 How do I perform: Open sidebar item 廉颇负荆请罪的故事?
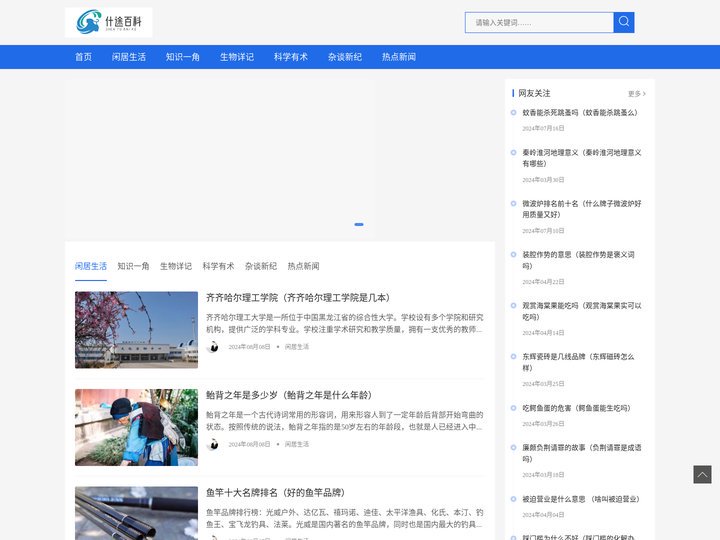581,453
